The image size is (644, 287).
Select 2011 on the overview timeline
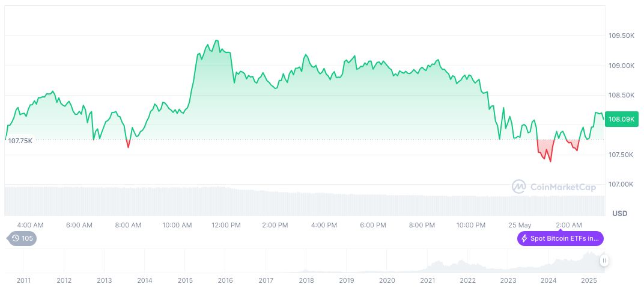23,280
